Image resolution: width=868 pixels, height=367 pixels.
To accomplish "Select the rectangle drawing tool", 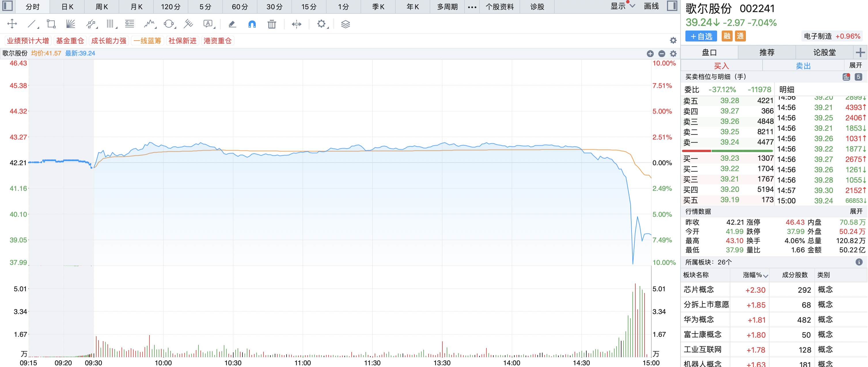I will pyautogui.click(x=51, y=24).
